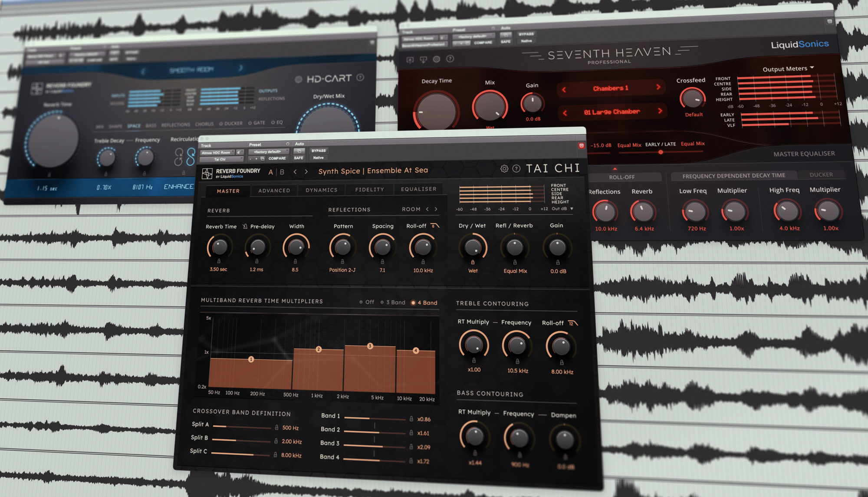868x497 pixels.
Task: Click HD-Cart Reverb Foundry logo icon
Action: coord(36,88)
